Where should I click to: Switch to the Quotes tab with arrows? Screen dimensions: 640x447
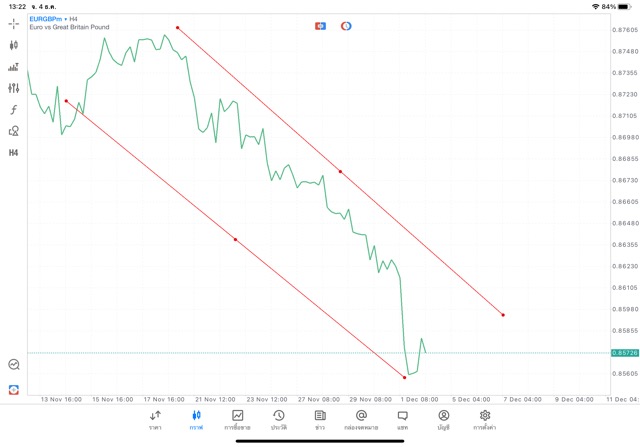(155, 420)
